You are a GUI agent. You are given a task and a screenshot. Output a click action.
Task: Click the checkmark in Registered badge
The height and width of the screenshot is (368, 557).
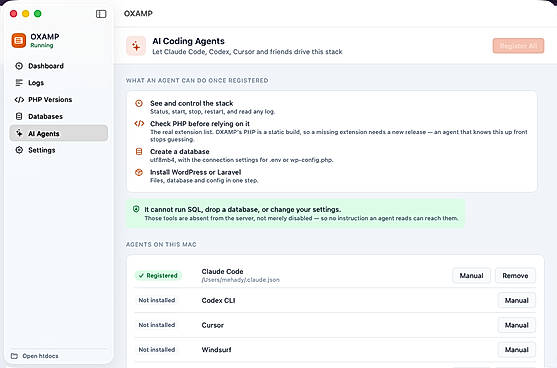click(x=141, y=276)
